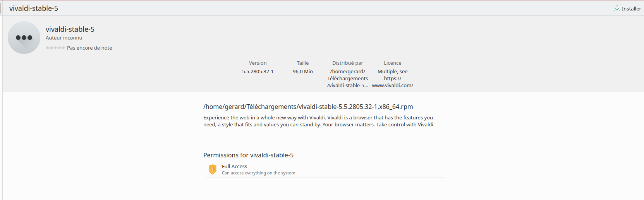Click the app name next to the icon
This screenshot has height=200, width=644.
70,29
